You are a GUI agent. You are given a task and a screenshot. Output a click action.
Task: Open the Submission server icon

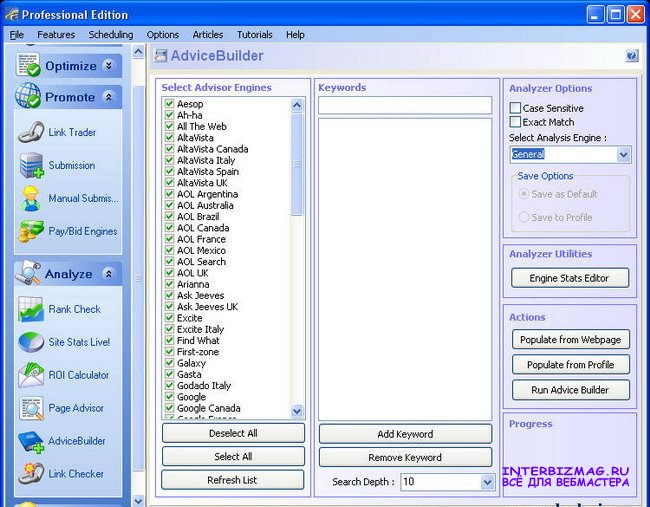[32, 165]
